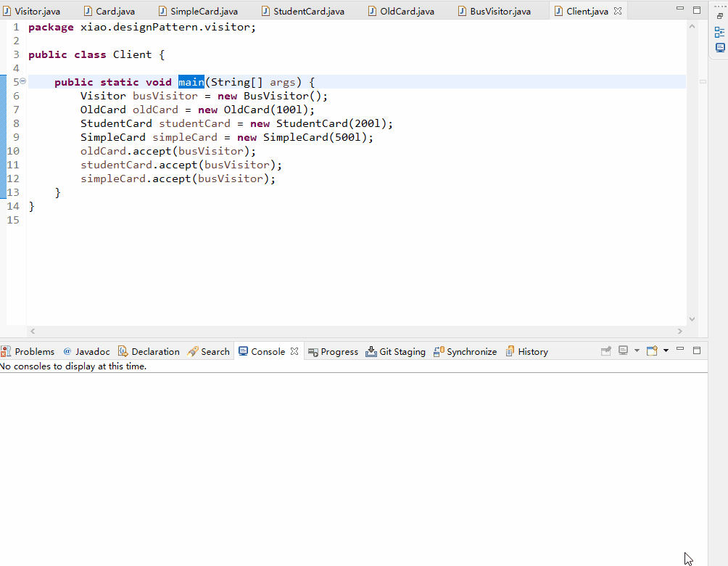Click the editor horizontal scrollbar left arrow
This screenshot has width=728, height=566.
pos(33,332)
